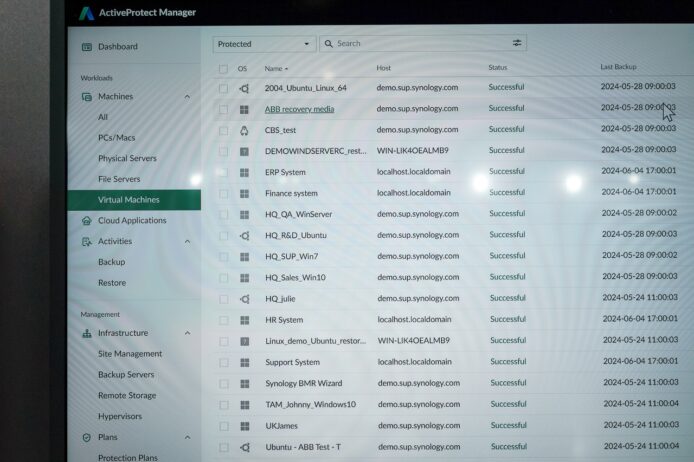
Task: Collapse the Infrastructure section chevron
Action: [x=188, y=333]
